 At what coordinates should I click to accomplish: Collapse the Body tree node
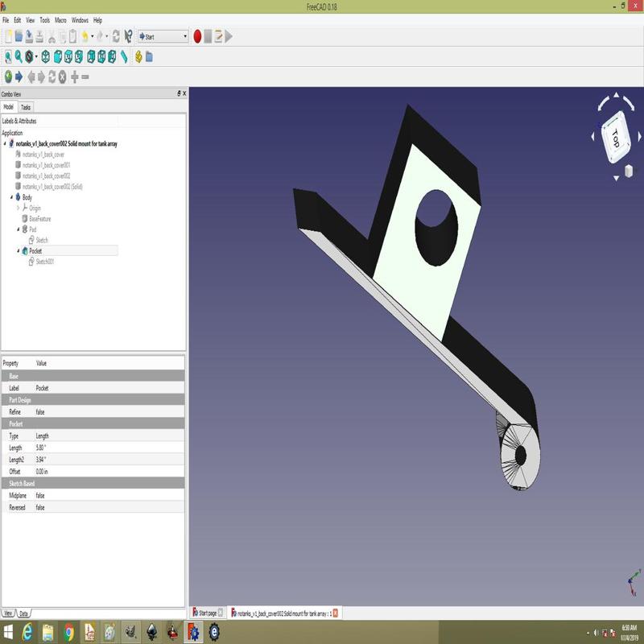point(11,197)
